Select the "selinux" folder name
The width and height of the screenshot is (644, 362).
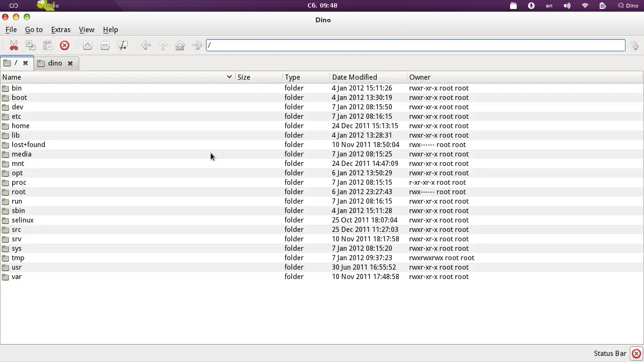(23, 220)
